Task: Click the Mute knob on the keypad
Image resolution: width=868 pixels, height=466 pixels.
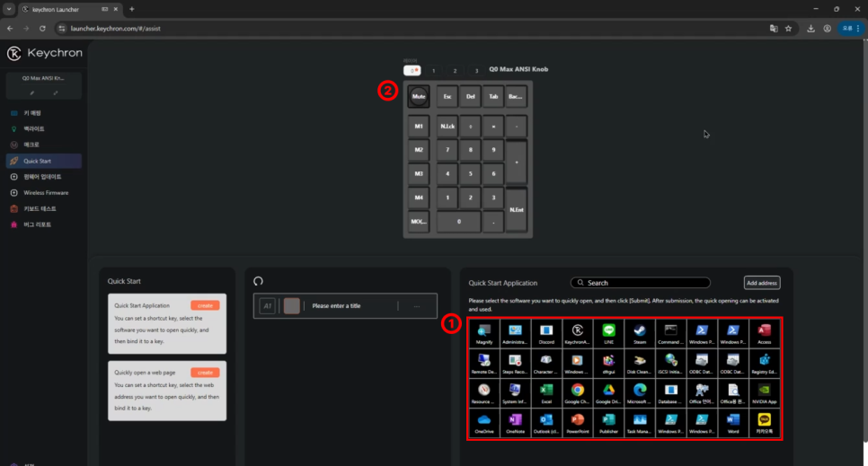Action: (419, 96)
